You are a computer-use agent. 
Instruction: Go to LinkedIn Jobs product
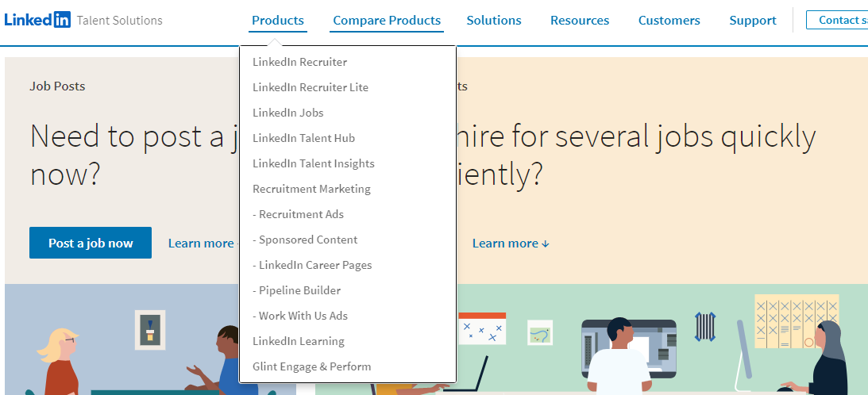pyautogui.click(x=287, y=113)
